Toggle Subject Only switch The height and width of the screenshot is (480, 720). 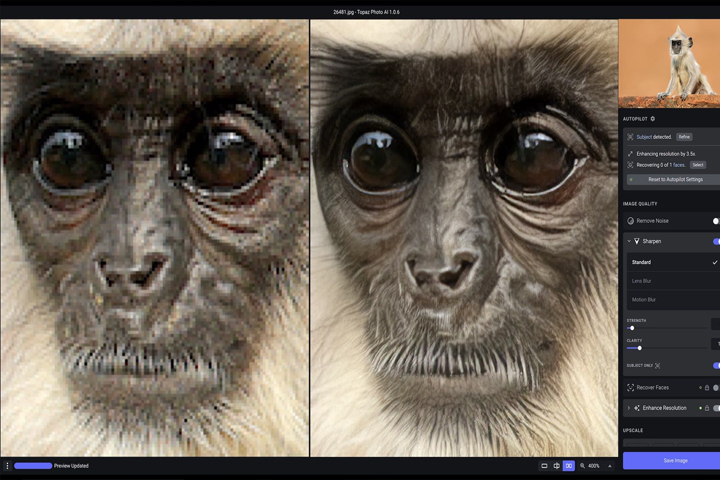click(x=716, y=366)
